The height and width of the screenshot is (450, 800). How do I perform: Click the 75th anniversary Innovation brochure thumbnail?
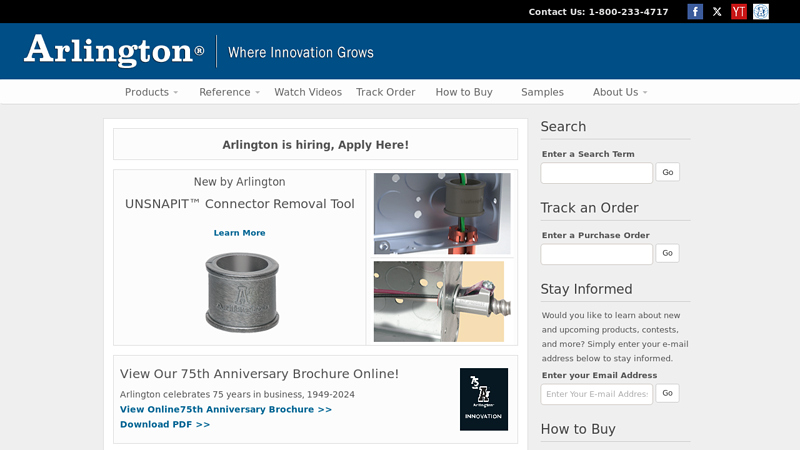click(x=484, y=399)
